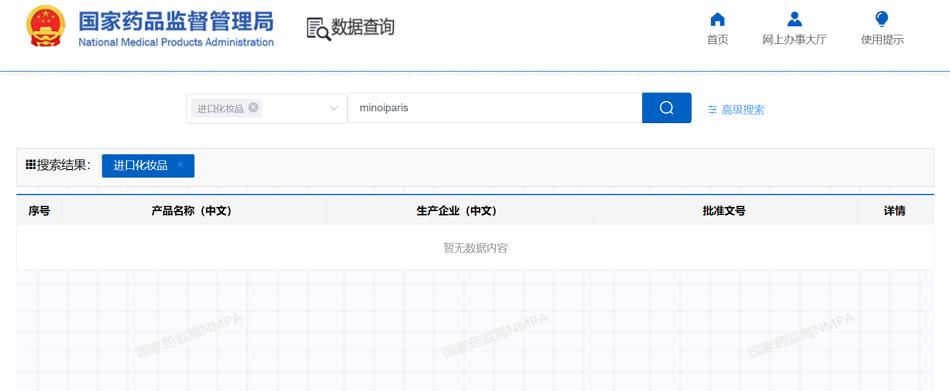
Task: Click the 高级搜索 filter icon
Action: [712, 110]
